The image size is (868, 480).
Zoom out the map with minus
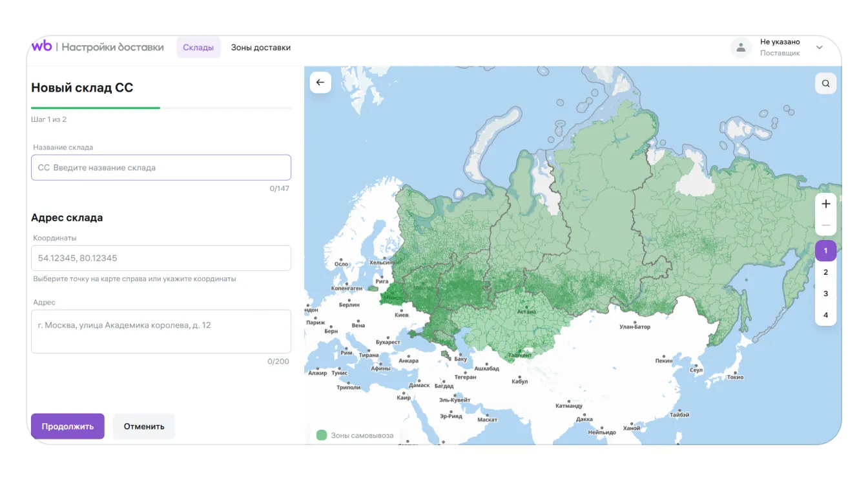pyautogui.click(x=825, y=226)
